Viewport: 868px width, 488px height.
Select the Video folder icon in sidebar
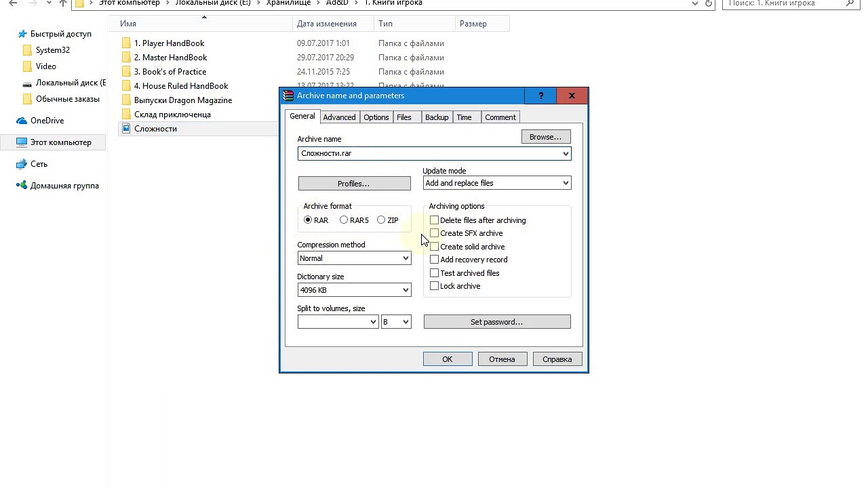[x=27, y=66]
